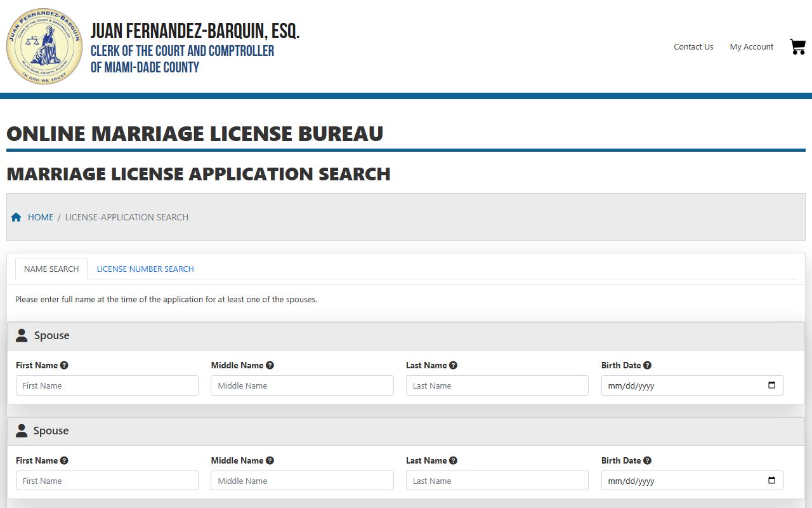The image size is (812, 508).
Task: Show help for first spouse Last Name
Action: 453,365
